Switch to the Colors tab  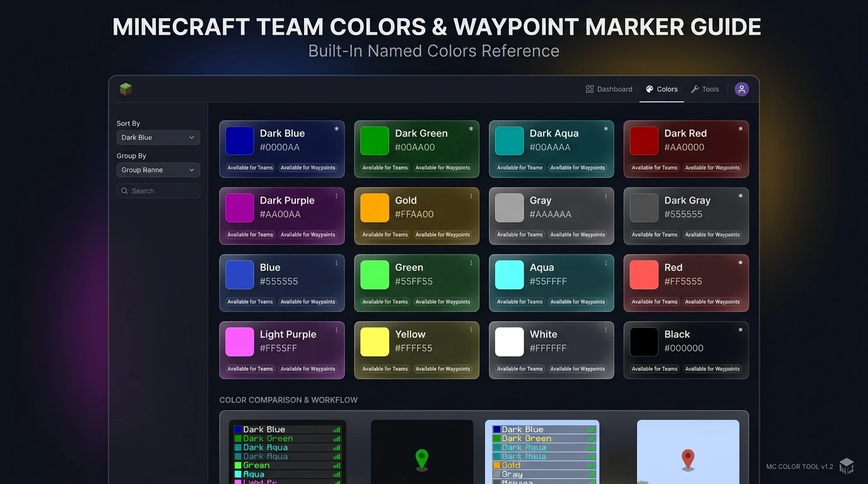pyautogui.click(x=662, y=89)
